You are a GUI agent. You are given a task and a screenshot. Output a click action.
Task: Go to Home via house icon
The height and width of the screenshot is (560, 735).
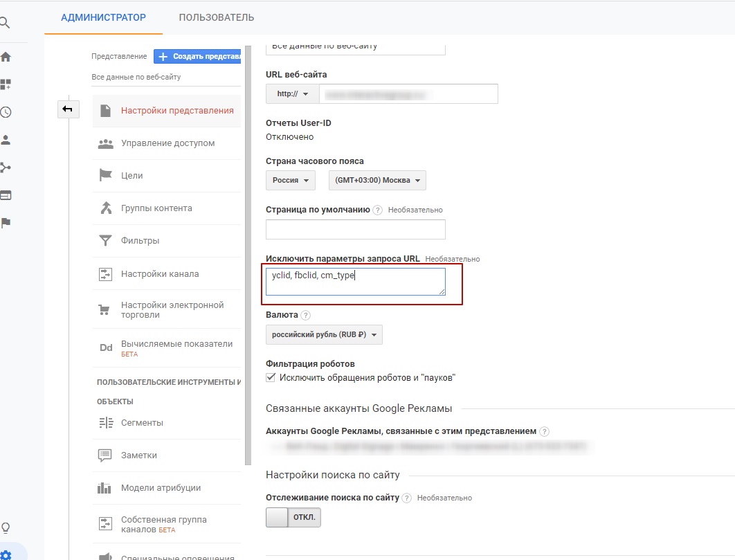[6, 57]
